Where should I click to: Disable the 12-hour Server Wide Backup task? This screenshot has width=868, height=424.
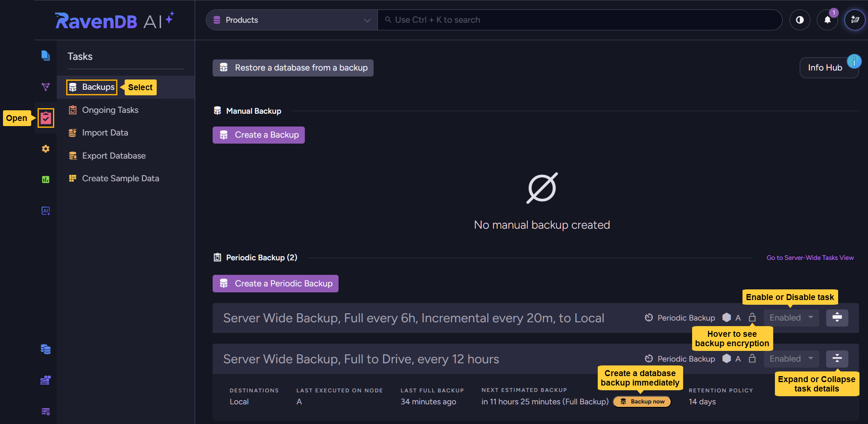790,359
